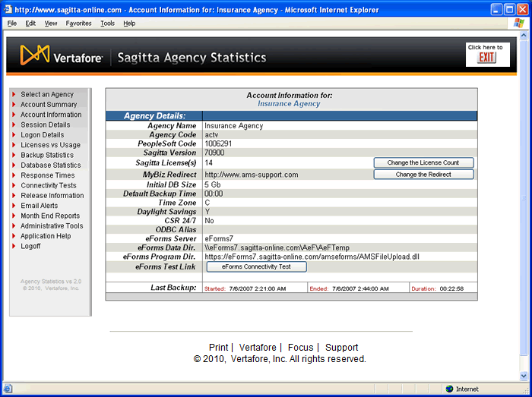Open Release Information
Viewport: 532px width, 397px height.
(x=52, y=195)
